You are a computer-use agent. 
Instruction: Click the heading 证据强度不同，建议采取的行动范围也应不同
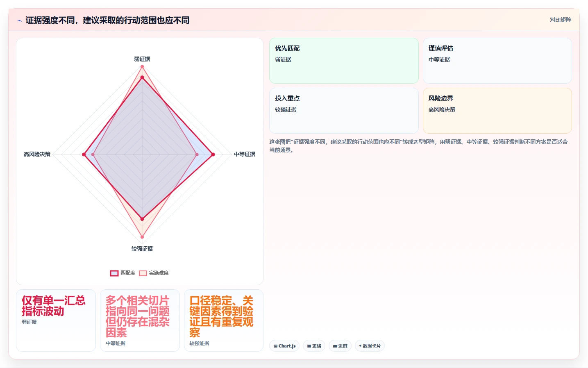(107, 20)
